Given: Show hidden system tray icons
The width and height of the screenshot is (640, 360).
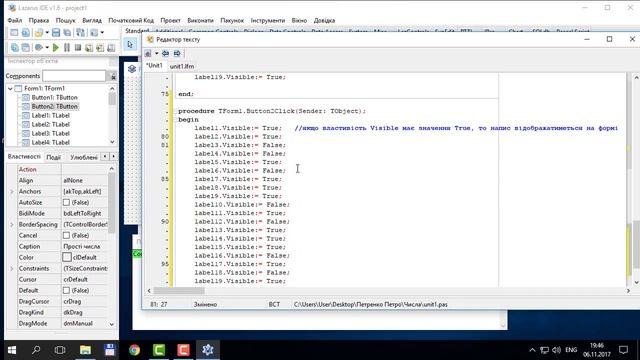Looking at the screenshot, I should [x=532, y=350].
